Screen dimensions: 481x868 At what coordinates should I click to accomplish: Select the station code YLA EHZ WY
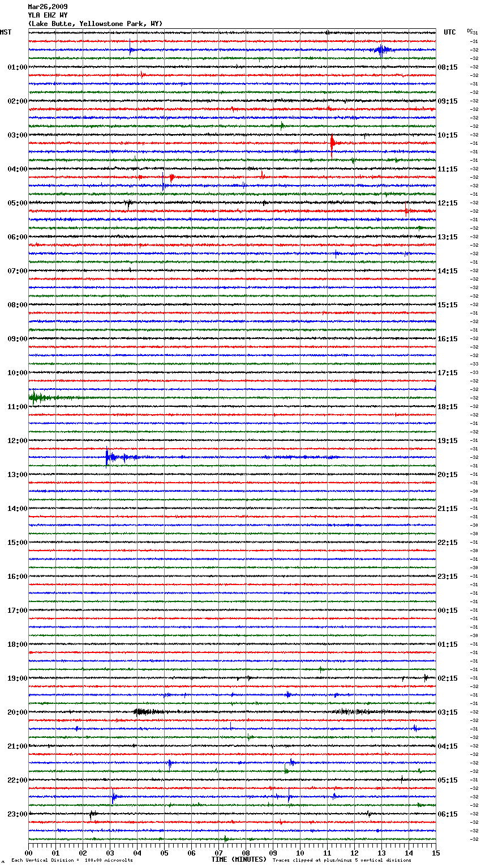[48, 15]
